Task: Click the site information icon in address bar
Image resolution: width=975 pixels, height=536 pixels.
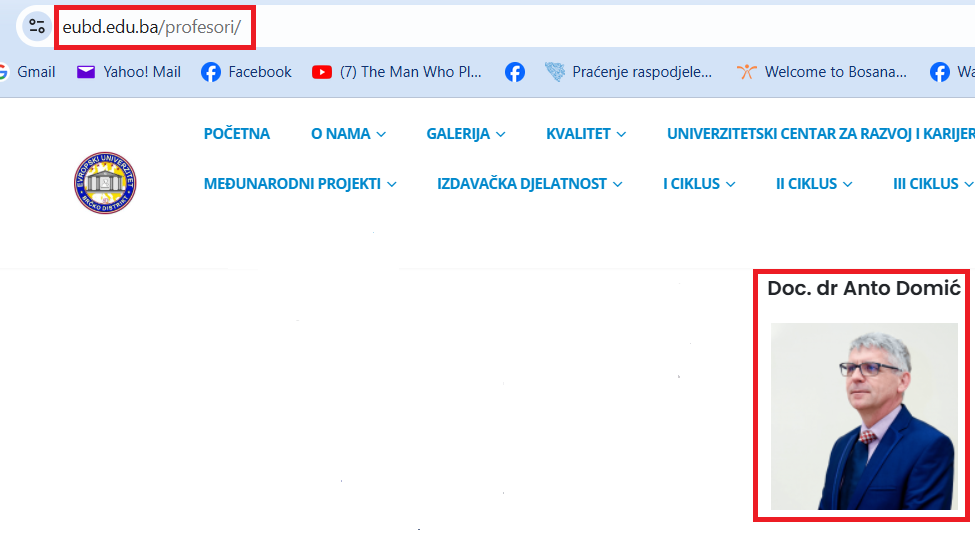Action: [x=37, y=26]
